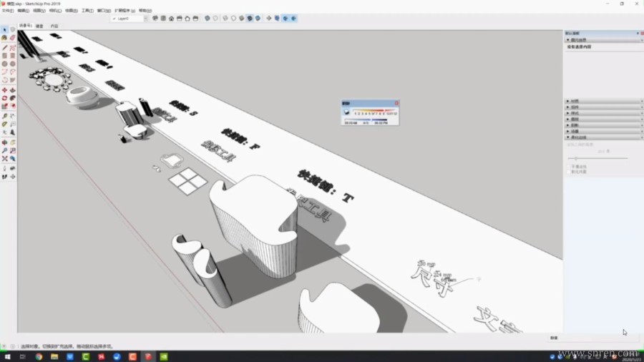Select the Protractor tool
The width and height of the screenshot is (644, 362).
click(x=4, y=124)
